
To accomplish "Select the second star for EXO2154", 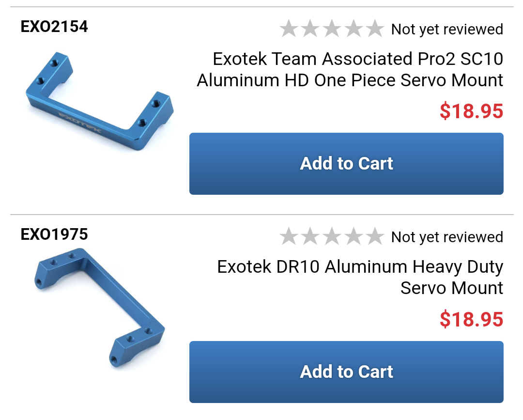I will (x=310, y=29).
